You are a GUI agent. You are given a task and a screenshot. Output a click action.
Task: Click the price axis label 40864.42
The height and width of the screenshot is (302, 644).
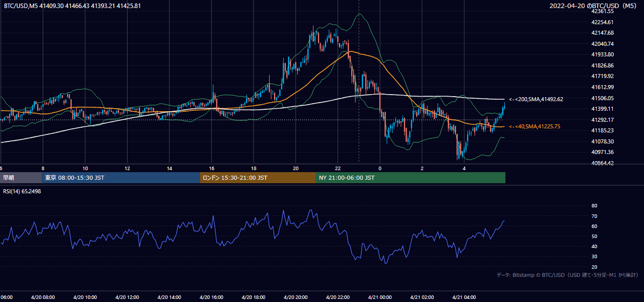point(603,163)
